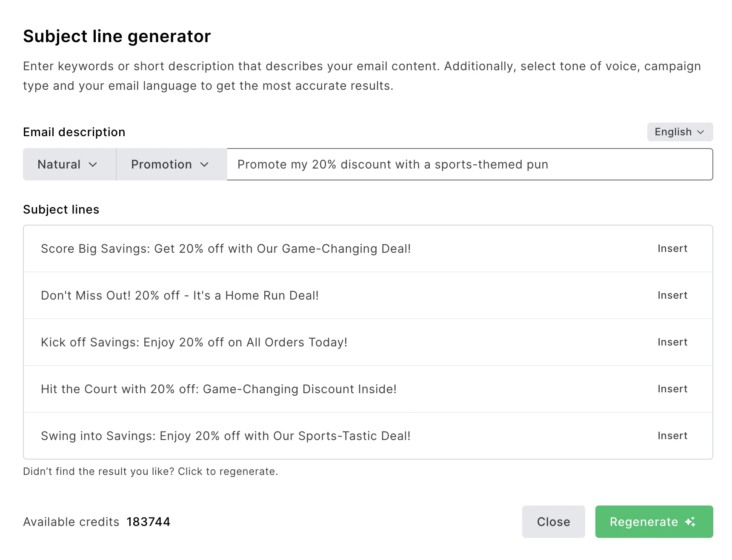Focus the email description text field
Viewport: 732px width, 560px height.
pyautogui.click(x=468, y=164)
